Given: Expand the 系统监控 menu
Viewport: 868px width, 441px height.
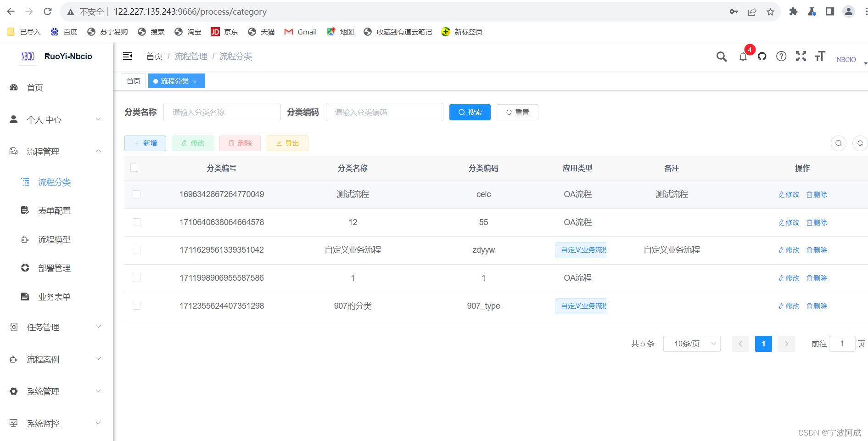Looking at the screenshot, I should pos(56,424).
